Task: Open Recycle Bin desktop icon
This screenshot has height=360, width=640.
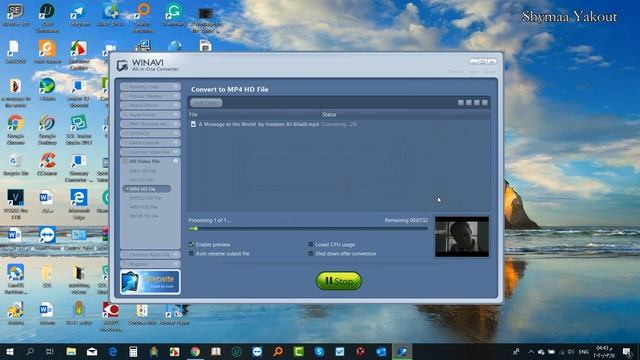Action: [16, 164]
